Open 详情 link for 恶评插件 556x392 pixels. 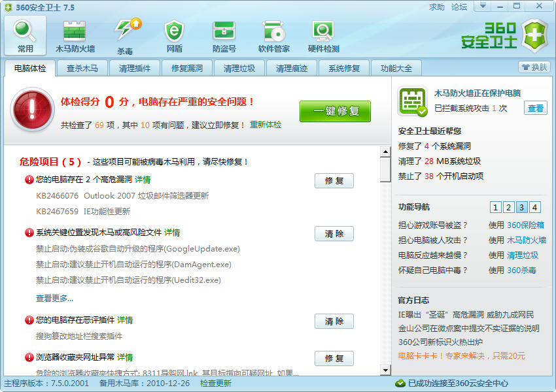tap(125, 320)
